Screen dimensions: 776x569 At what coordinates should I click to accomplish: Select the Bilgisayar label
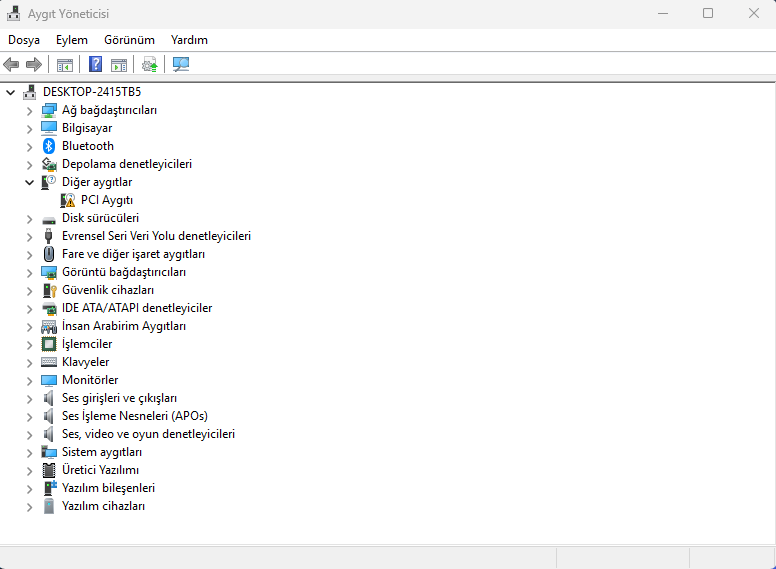pyautogui.click(x=87, y=128)
